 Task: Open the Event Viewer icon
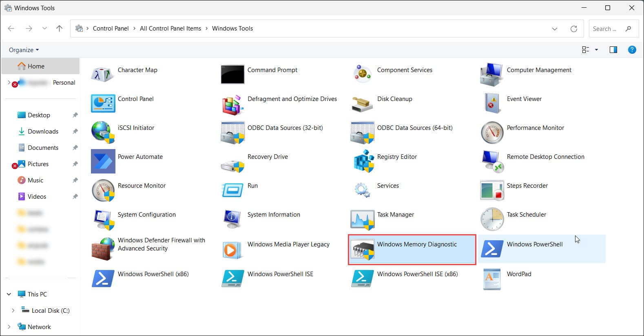(492, 103)
